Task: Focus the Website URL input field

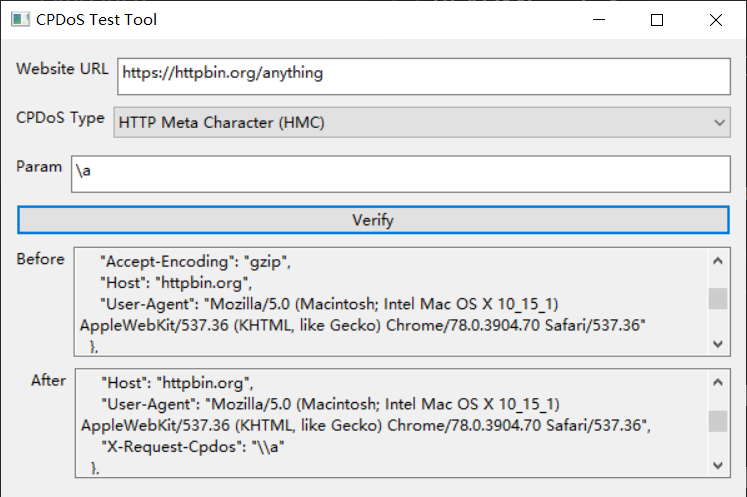Action: (x=424, y=73)
